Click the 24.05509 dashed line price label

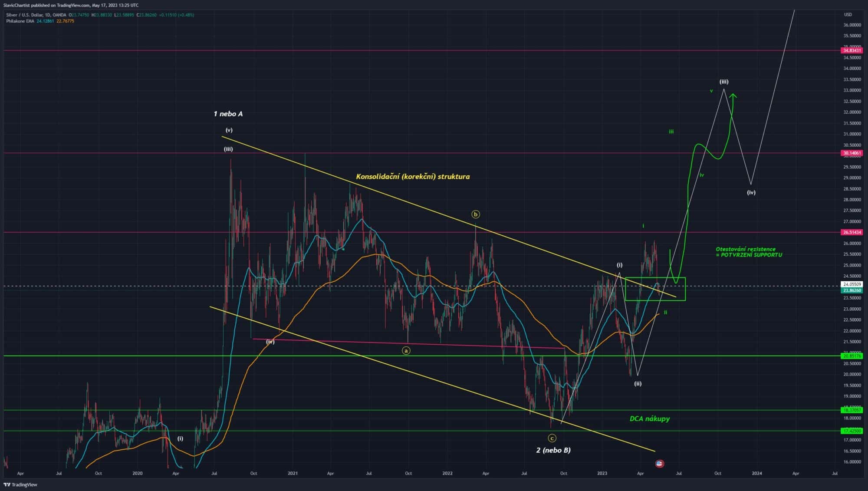click(x=852, y=284)
